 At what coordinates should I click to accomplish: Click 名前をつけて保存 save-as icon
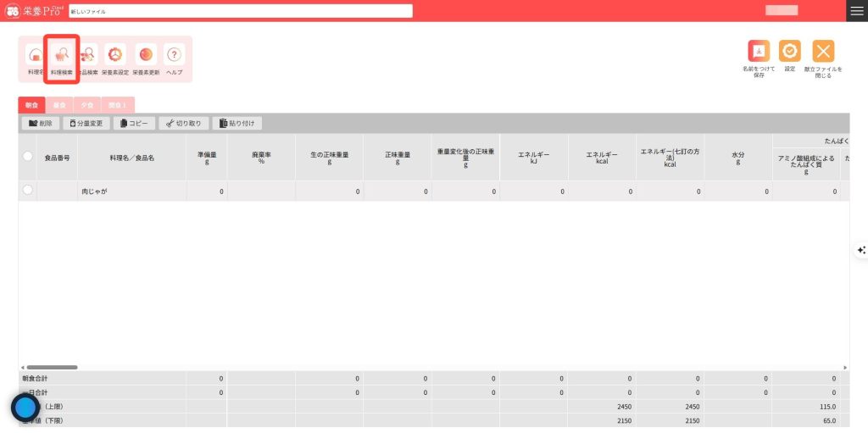(x=759, y=52)
